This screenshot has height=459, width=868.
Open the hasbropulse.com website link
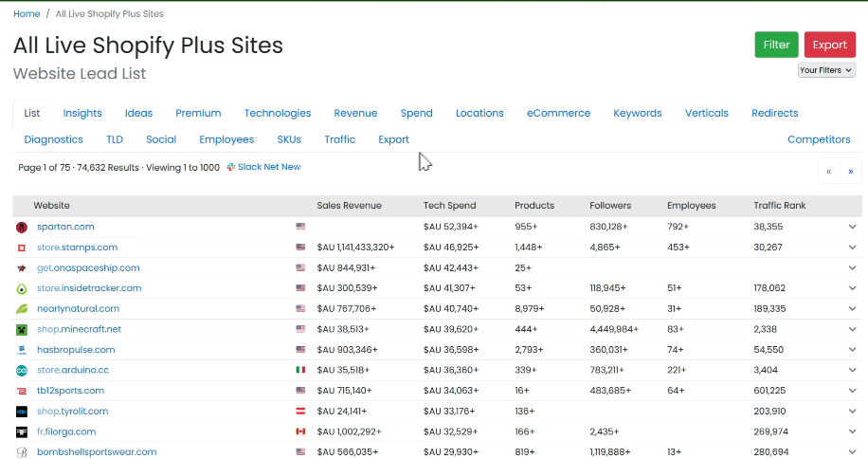(76, 349)
